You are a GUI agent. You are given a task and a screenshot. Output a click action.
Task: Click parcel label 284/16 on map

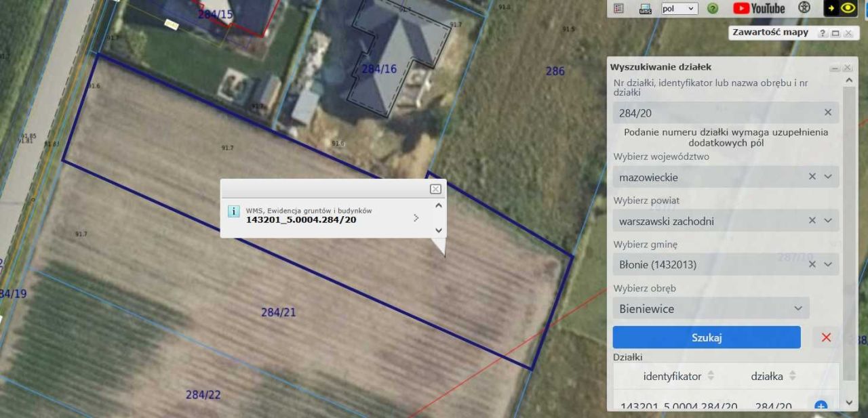379,68
